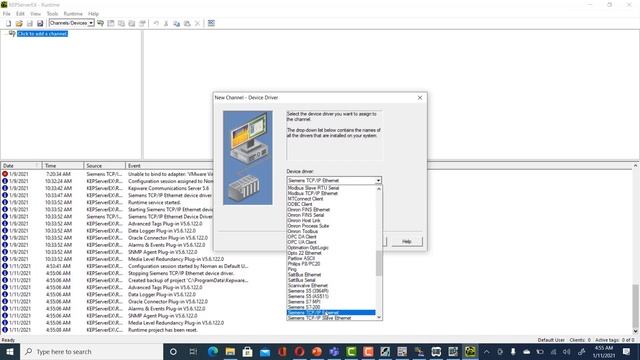640x360 pixels.
Task: Click the Save project floppy icon
Action: pyautogui.click(x=29, y=23)
